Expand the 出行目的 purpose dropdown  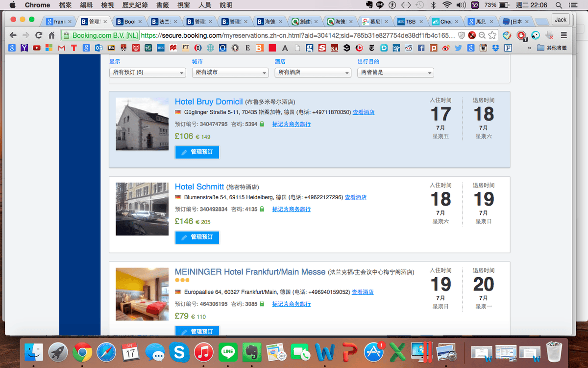(x=396, y=72)
